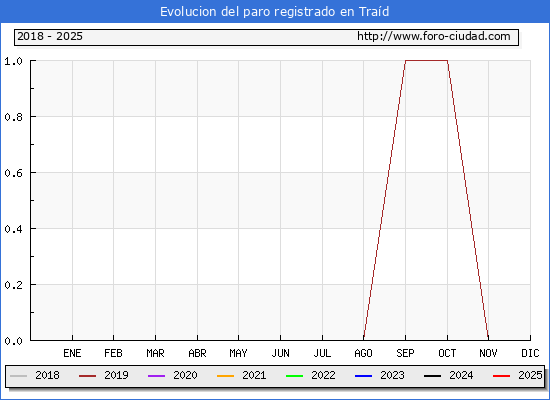
Task: Select the 2018 legend label
Action: pyautogui.click(x=47, y=375)
